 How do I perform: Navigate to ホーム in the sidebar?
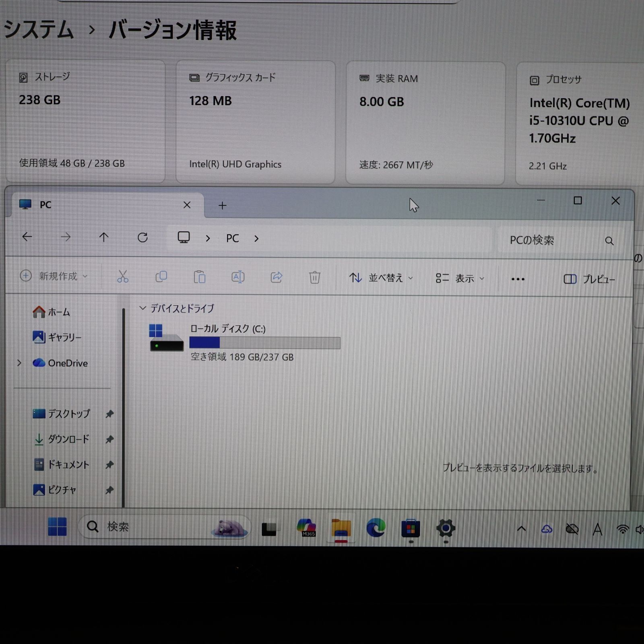[58, 312]
